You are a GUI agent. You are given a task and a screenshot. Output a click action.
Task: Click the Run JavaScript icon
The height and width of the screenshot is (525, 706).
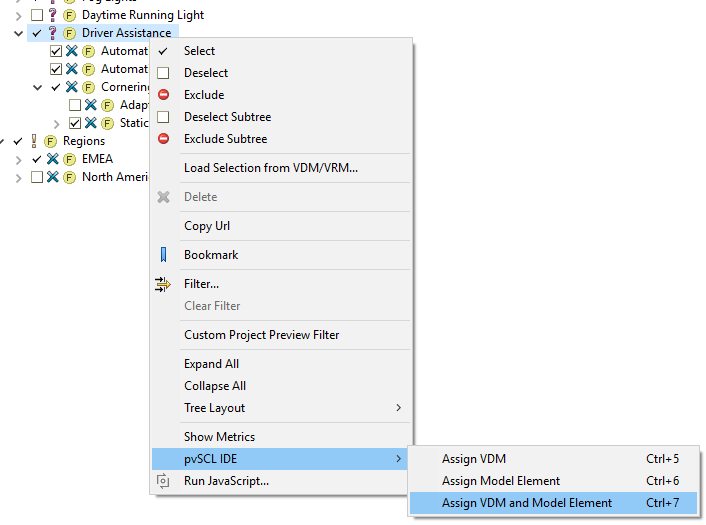pos(163,481)
